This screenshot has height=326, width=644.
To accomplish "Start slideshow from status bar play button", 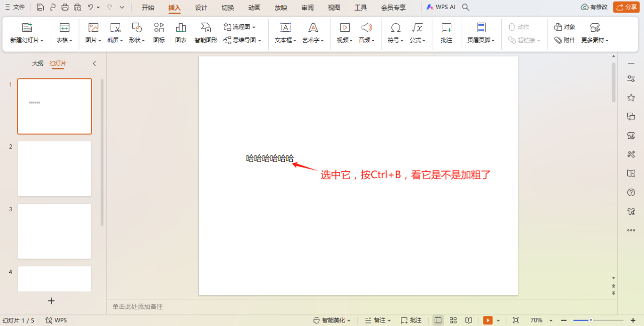I will [x=487, y=320].
